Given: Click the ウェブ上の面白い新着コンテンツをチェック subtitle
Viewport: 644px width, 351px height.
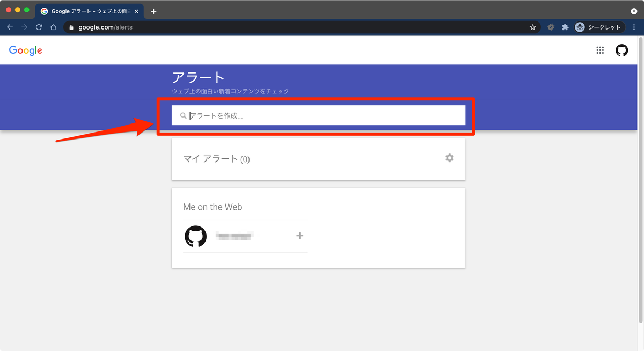Looking at the screenshot, I should pos(231,91).
